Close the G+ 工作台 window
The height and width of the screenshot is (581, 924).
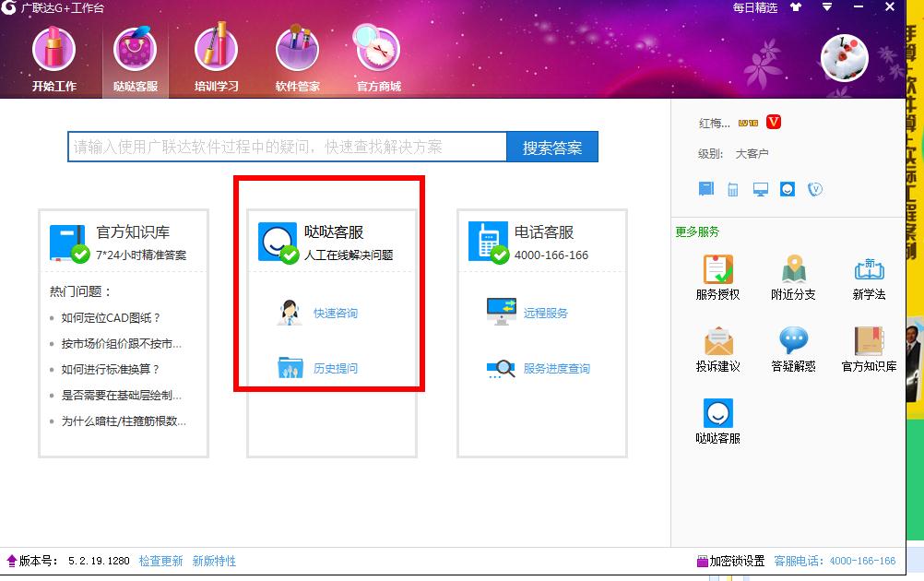coord(890,7)
